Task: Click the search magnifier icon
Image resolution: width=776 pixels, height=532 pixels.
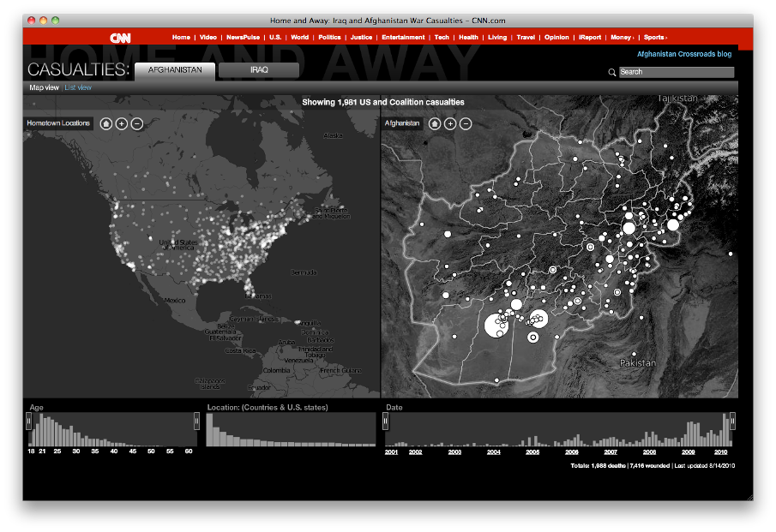Action: click(x=611, y=73)
